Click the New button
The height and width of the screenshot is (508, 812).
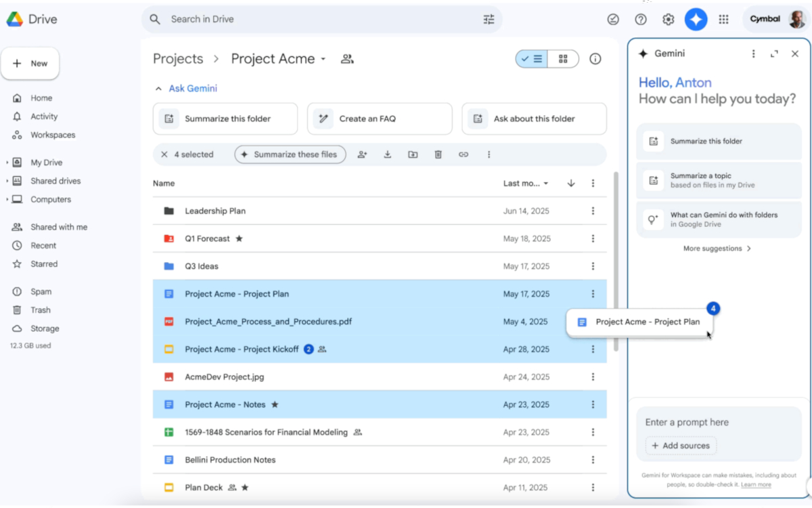[30, 64]
